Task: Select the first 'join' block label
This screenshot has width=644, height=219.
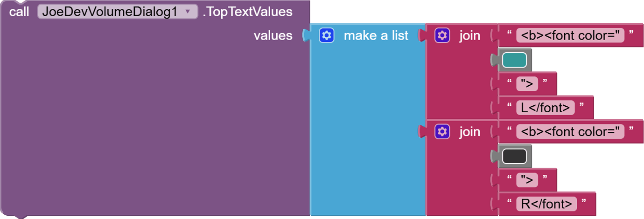Action: pos(469,35)
